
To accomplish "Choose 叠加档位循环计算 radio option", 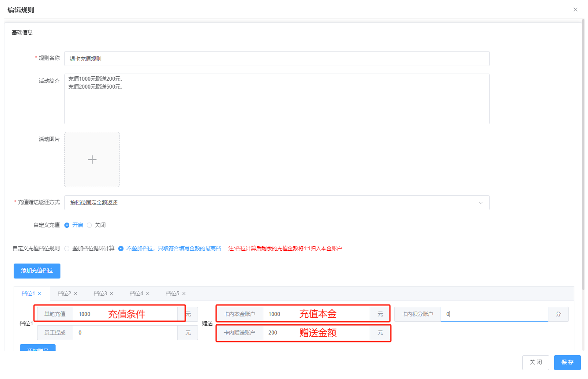I will 67,249.
